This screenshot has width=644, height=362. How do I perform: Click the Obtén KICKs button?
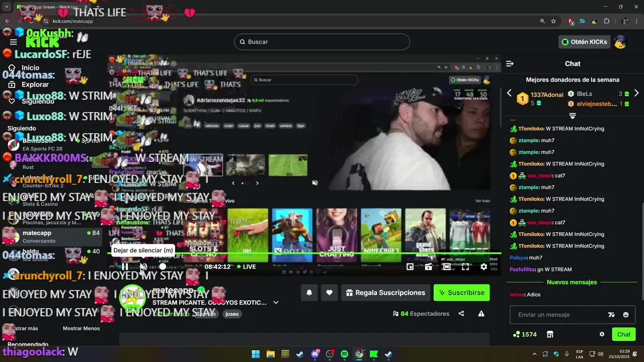584,42
